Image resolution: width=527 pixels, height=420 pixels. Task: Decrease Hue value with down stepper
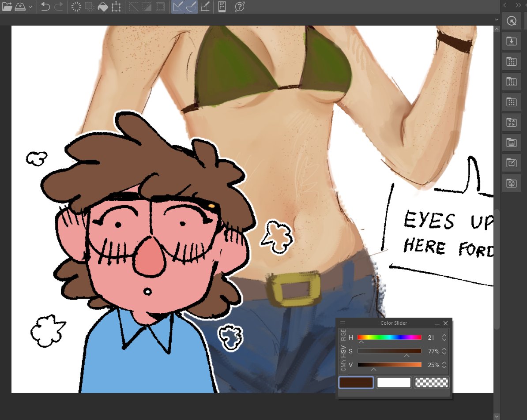pyautogui.click(x=444, y=339)
